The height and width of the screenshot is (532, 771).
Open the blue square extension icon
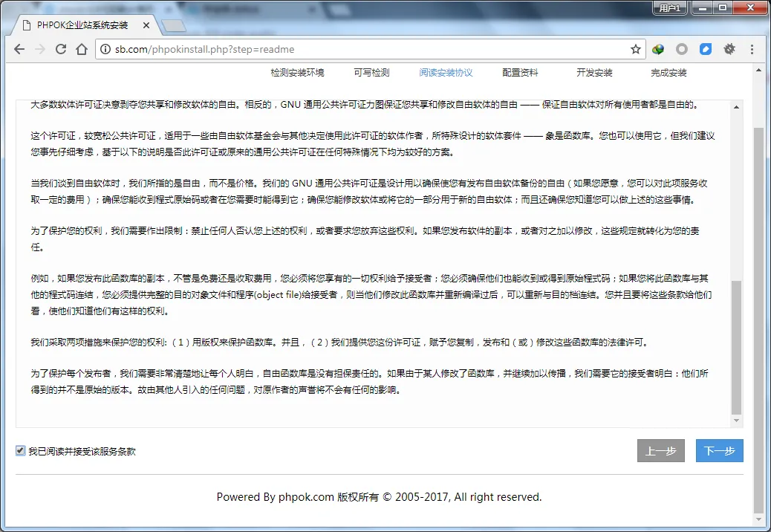click(x=706, y=49)
